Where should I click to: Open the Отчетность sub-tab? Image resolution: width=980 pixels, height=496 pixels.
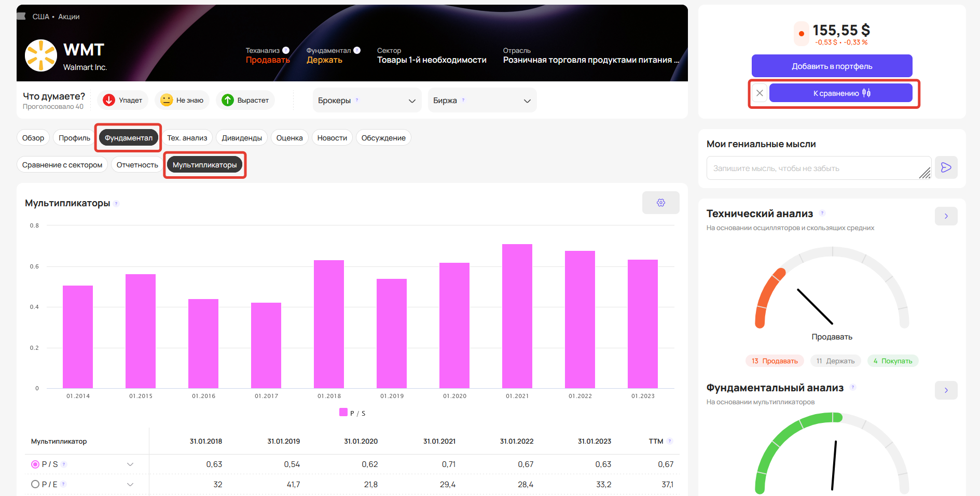(x=137, y=165)
